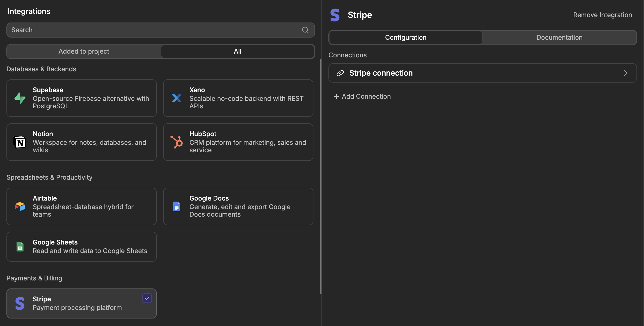Select the Xano integration card

point(238,98)
